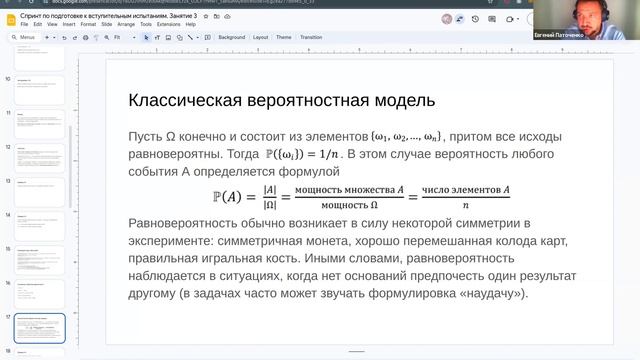Screen dimensions: 640x360
Task: Select the Line tool
Action: (190, 37)
